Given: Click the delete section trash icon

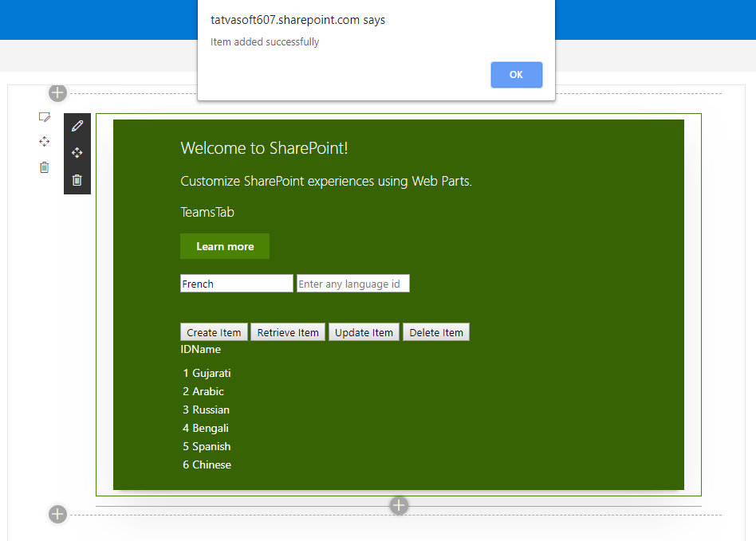Looking at the screenshot, I should [45, 167].
